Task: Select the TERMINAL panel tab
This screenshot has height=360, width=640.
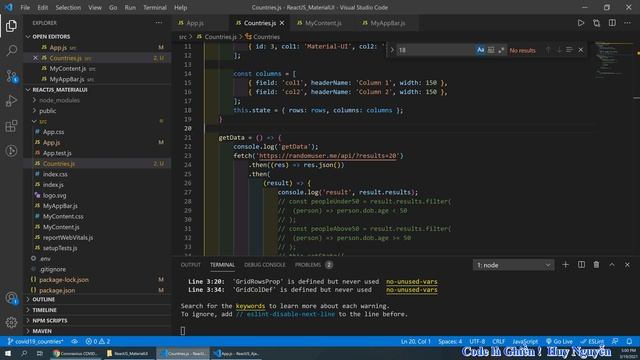Action: click(x=222, y=265)
